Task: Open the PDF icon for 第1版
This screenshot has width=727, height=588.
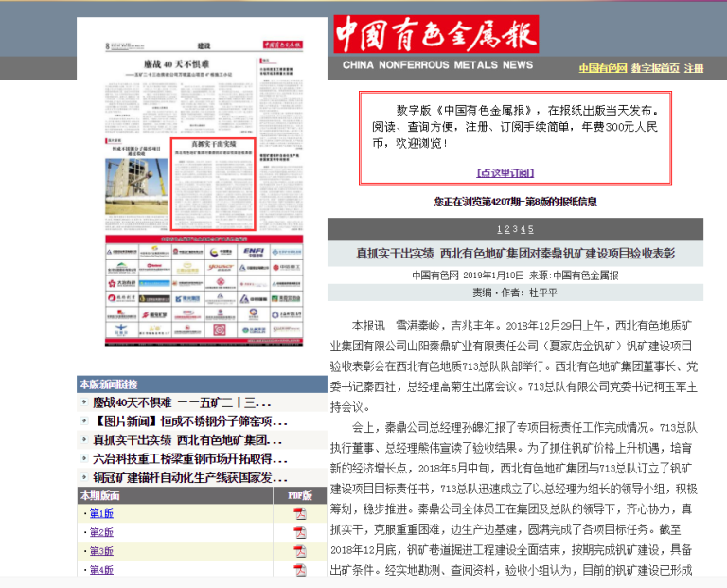Action: click(300, 513)
